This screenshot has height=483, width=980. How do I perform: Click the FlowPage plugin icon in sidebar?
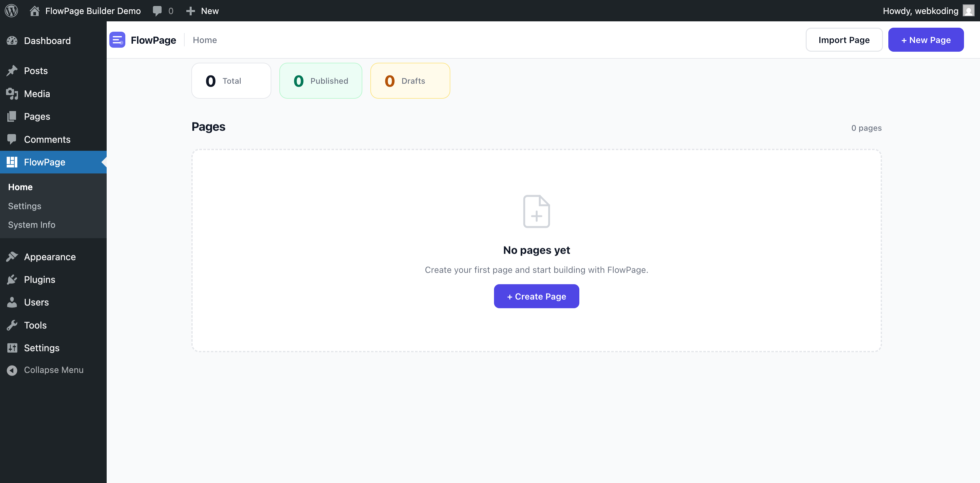[x=12, y=162]
